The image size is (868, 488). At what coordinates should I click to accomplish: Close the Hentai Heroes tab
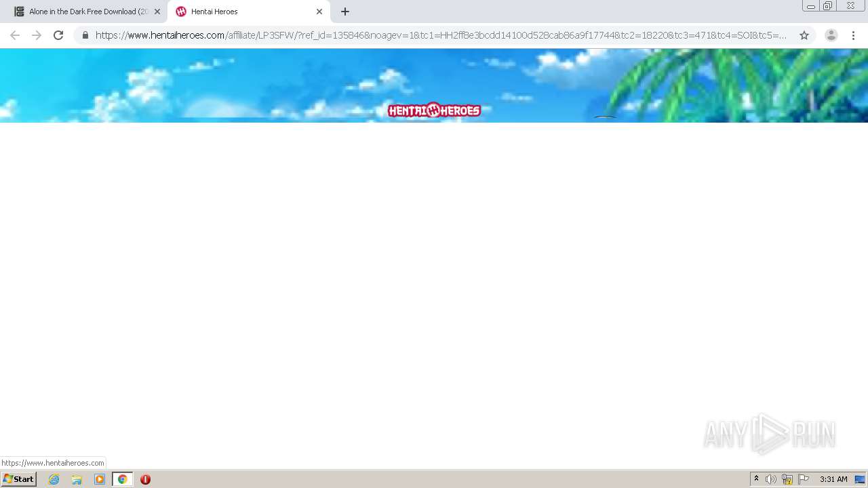319,12
